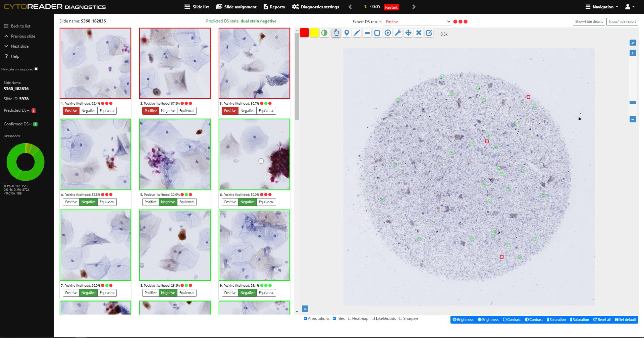The image size is (644, 338).
Task: Click the Reset all button
Action: (602, 320)
